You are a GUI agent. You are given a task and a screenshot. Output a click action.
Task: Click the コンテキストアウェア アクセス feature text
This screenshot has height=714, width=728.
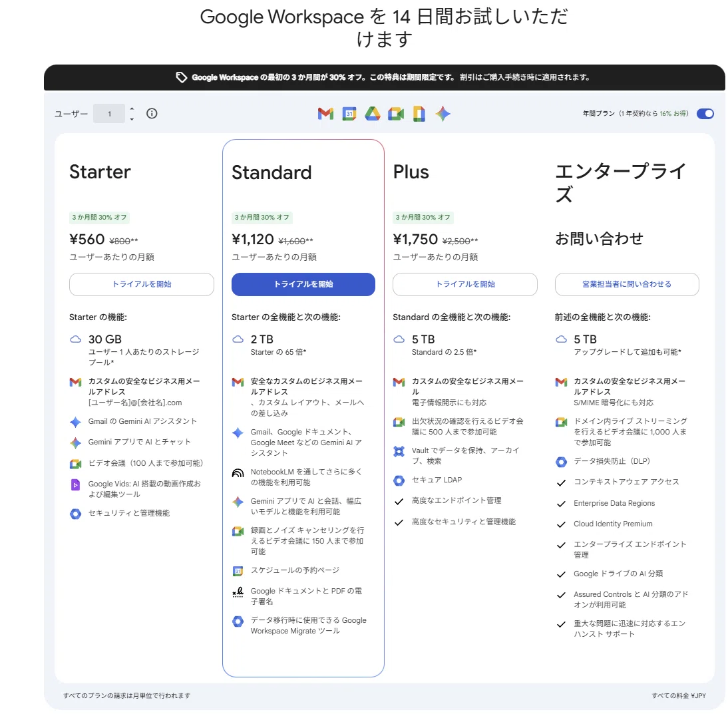coord(626,482)
